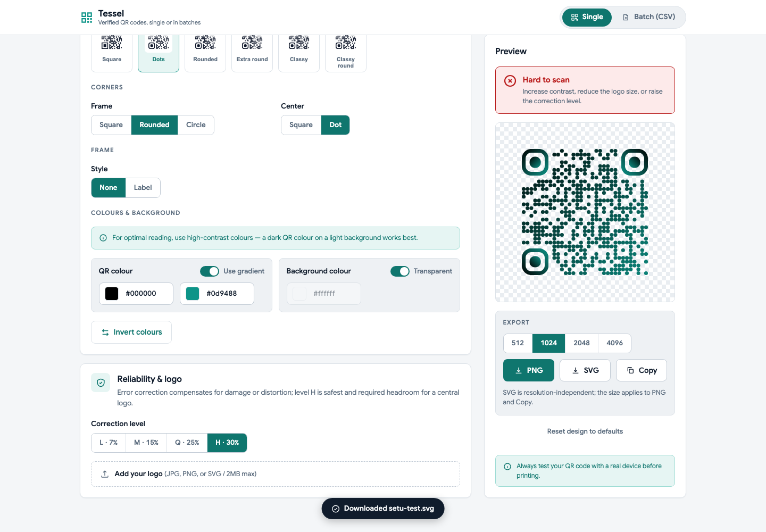Open the black QR colour swatch
Viewport: 766px width, 532px height.
[x=112, y=294]
